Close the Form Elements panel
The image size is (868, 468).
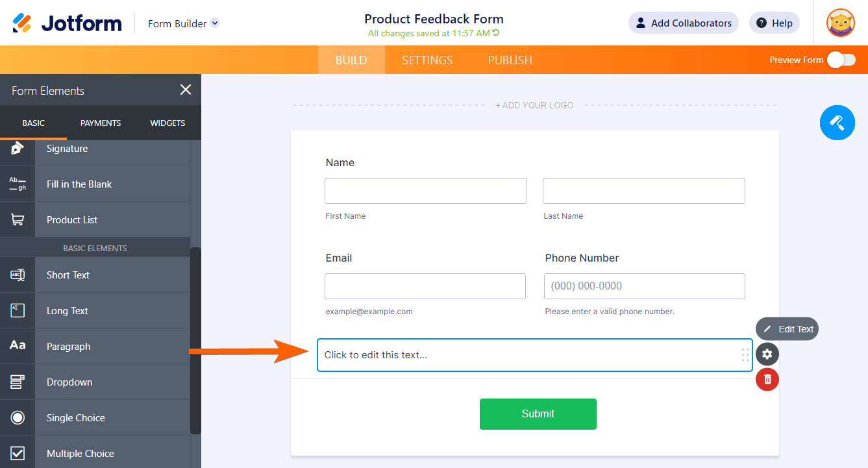186,90
